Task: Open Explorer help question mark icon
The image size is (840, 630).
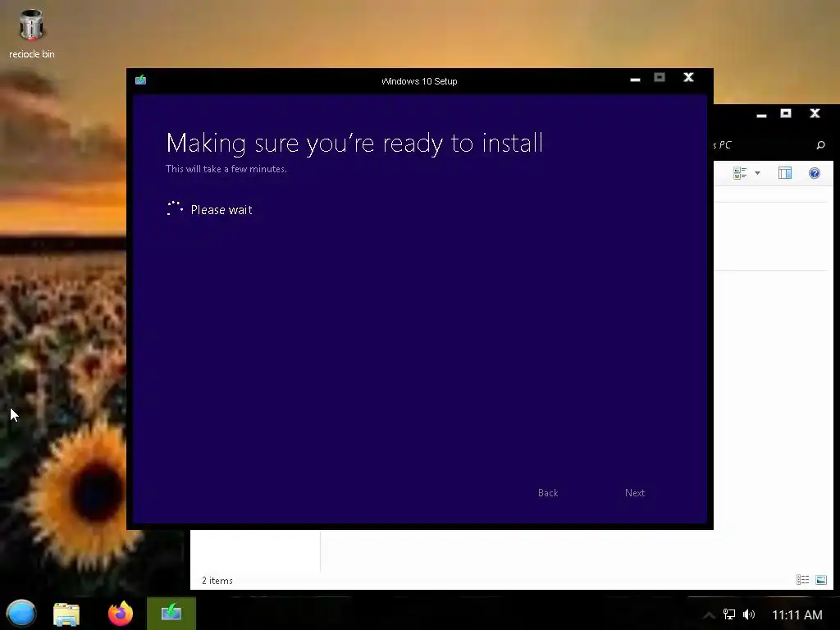Action: 815,173
